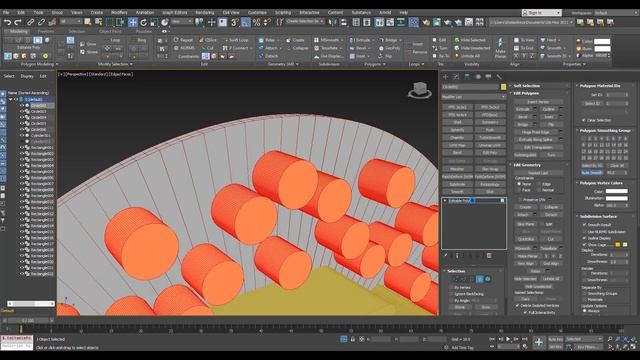This screenshot has height=360, width=640.
Task: Enable Ignore Backfacing checkbox
Action: (451, 294)
